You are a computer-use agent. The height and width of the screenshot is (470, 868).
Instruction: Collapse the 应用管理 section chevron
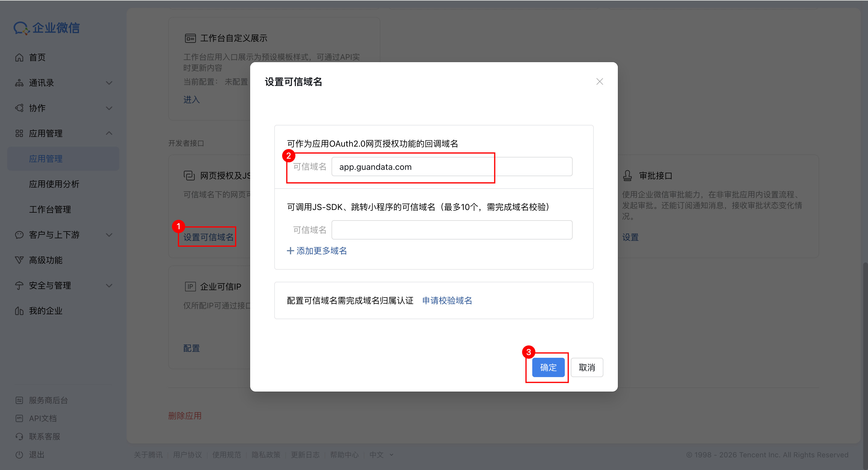pos(109,134)
